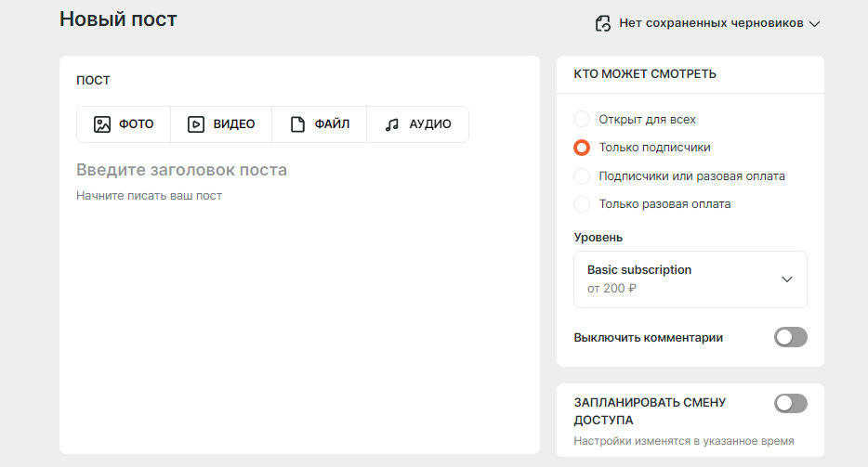Viewport: 868px width, 467px height.
Task: Click the photo icon in the ФОТО button
Action: coord(102,124)
